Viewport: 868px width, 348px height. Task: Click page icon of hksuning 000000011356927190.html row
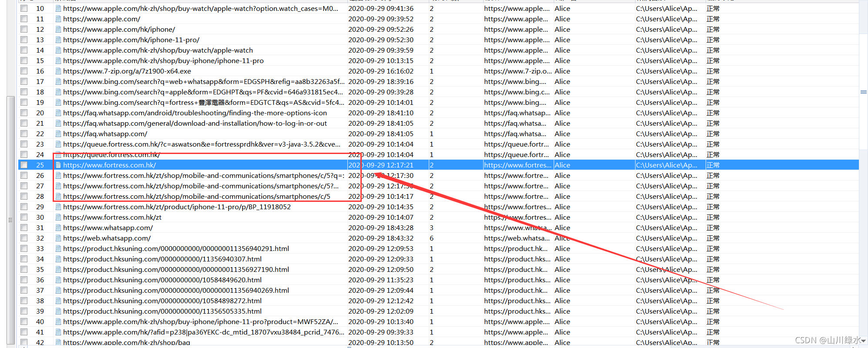[x=58, y=269]
